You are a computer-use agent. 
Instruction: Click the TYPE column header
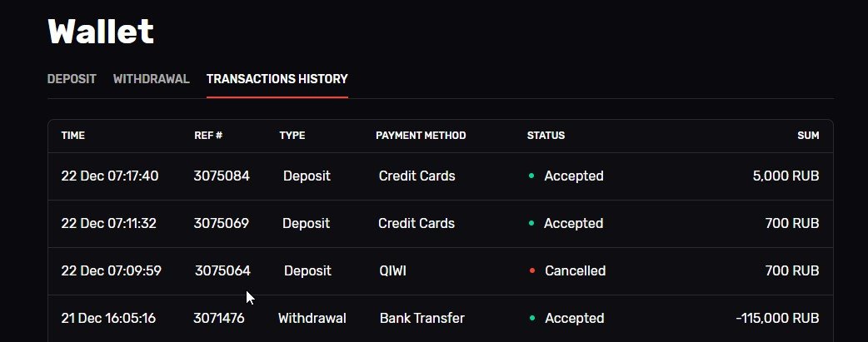click(292, 136)
